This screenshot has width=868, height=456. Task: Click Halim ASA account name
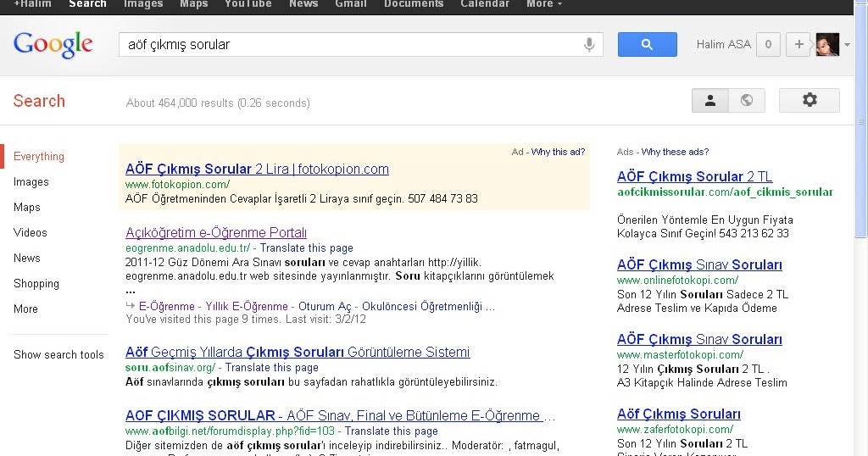pyautogui.click(x=724, y=45)
